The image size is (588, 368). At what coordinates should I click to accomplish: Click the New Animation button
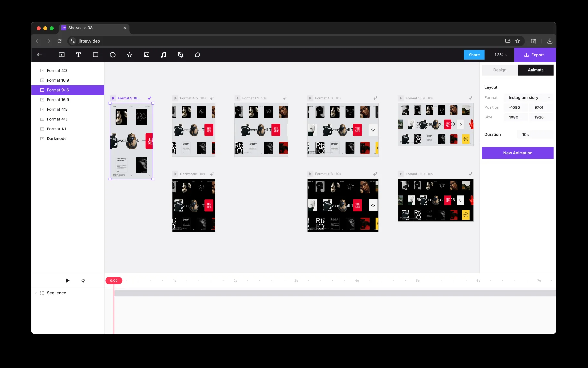pyautogui.click(x=518, y=153)
